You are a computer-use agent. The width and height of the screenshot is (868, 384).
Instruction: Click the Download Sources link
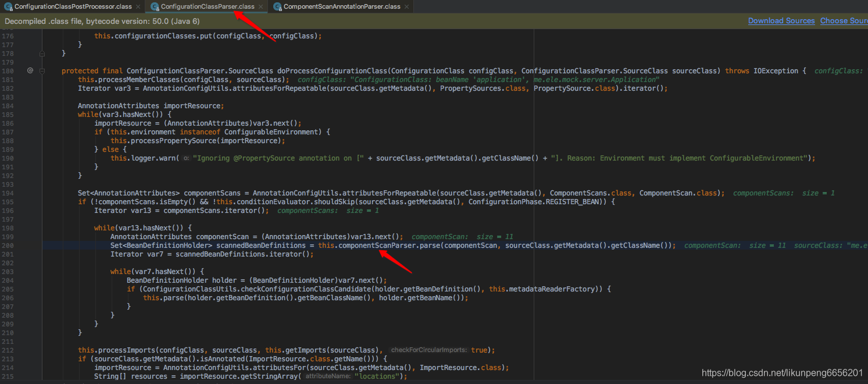pyautogui.click(x=781, y=21)
